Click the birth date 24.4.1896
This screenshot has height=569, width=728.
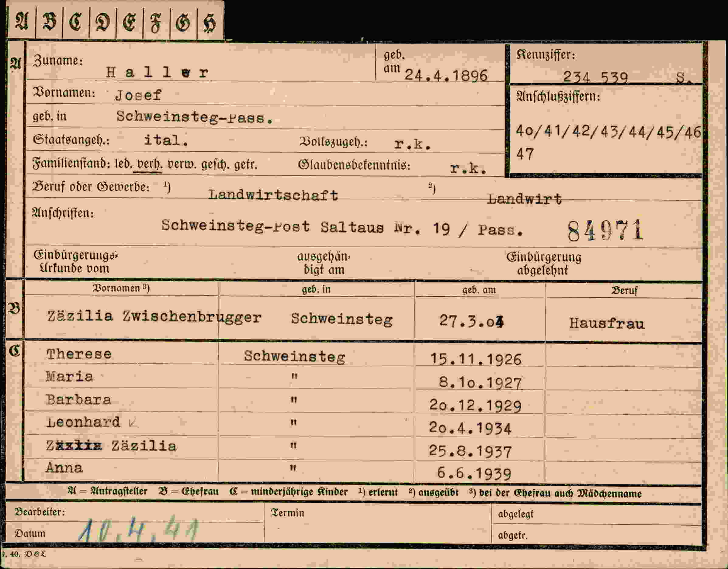coord(446,75)
